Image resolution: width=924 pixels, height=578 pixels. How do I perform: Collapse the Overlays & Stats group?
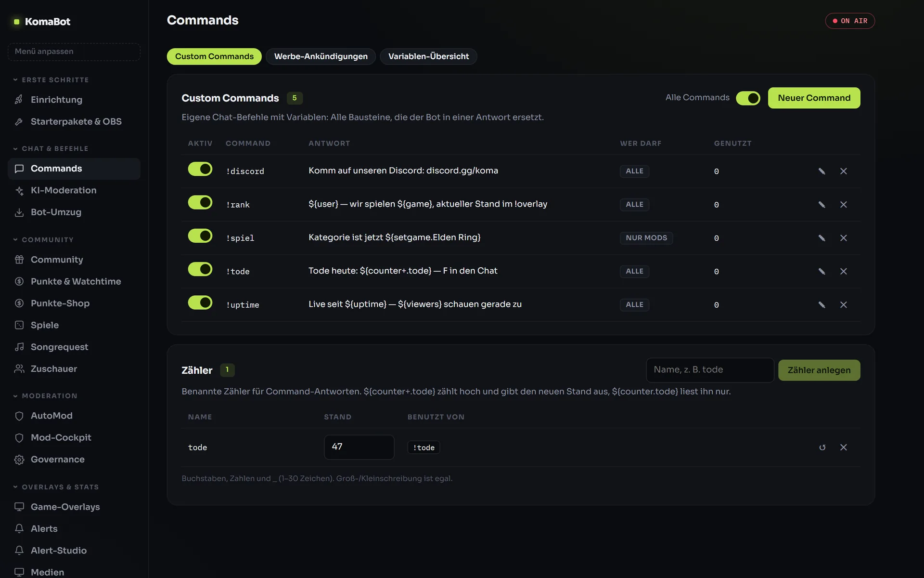(56, 487)
